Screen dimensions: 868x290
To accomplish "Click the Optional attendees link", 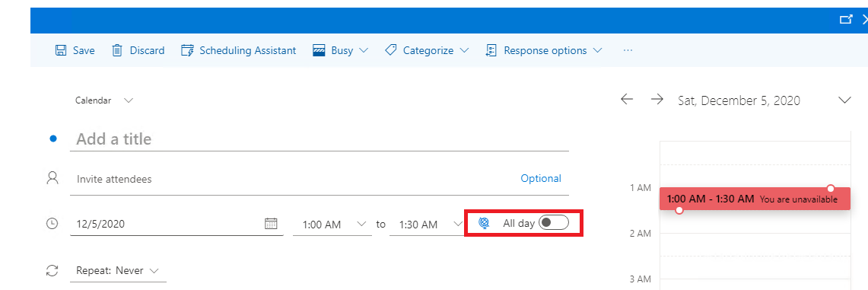I will (x=541, y=178).
